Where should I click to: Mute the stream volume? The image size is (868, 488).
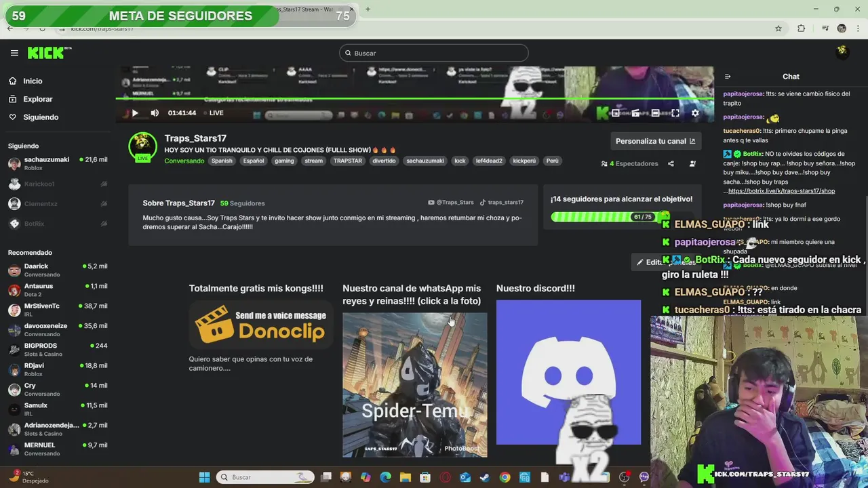pyautogui.click(x=155, y=113)
